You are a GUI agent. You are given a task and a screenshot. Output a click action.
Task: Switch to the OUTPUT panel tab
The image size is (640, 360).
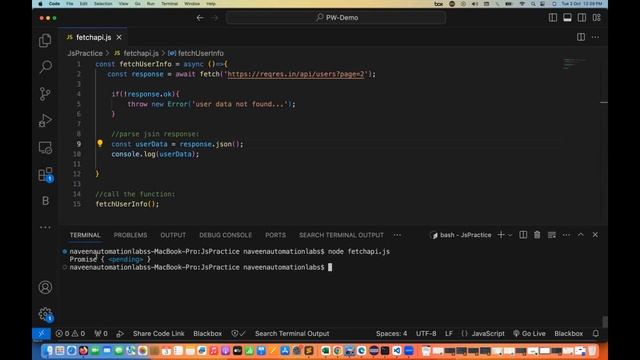point(173,235)
